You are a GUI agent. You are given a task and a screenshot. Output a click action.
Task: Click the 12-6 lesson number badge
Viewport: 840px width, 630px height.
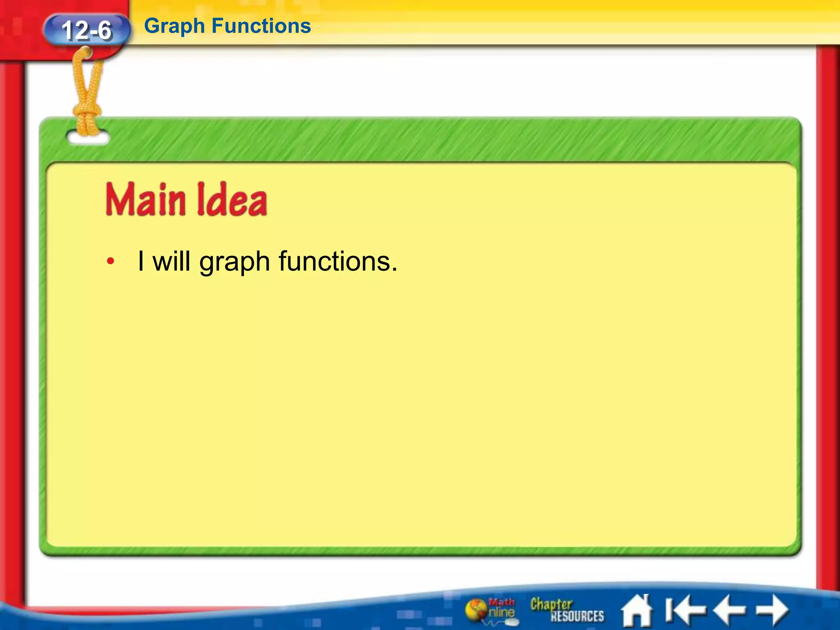pos(86,30)
